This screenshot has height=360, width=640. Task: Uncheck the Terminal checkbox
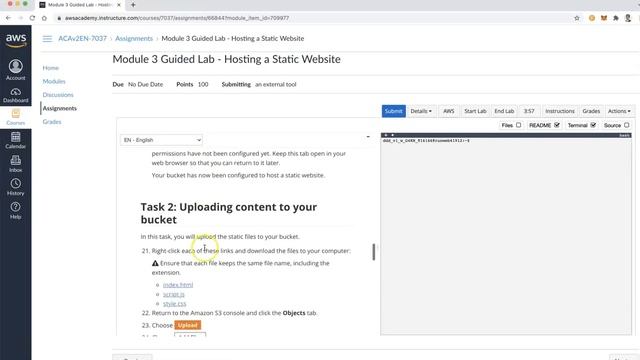[x=593, y=125]
